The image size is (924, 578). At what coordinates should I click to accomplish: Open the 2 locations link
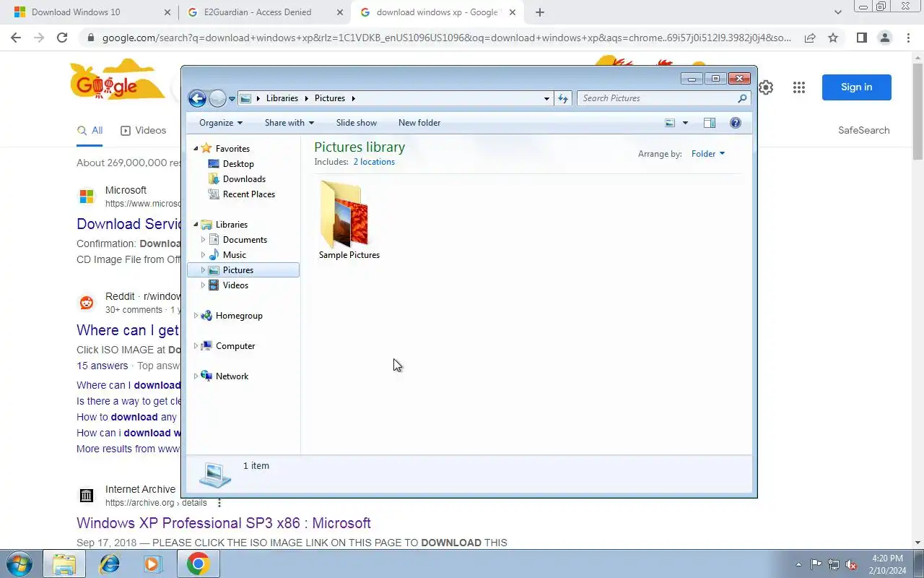coord(374,162)
